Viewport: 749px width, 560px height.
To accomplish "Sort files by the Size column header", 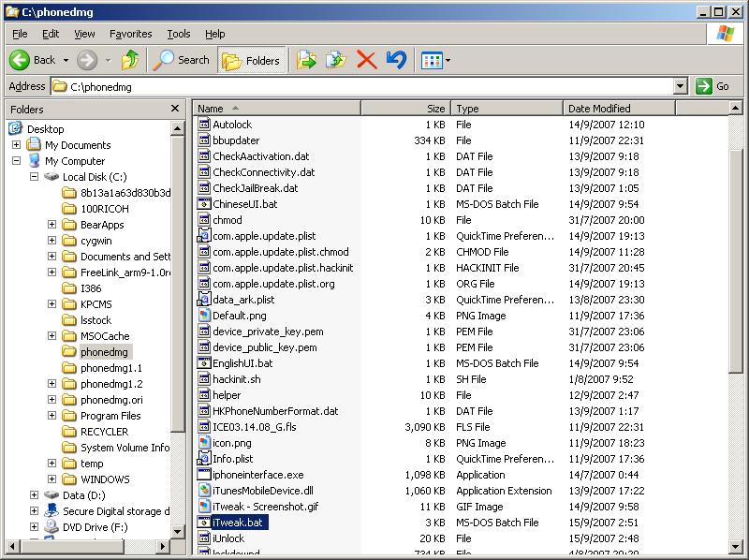I will (x=405, y=109).
